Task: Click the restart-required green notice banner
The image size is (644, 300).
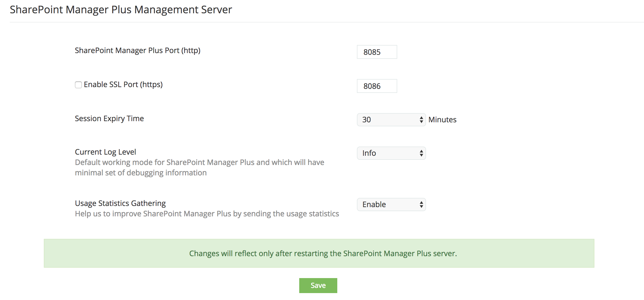Action: click(319, 253)
